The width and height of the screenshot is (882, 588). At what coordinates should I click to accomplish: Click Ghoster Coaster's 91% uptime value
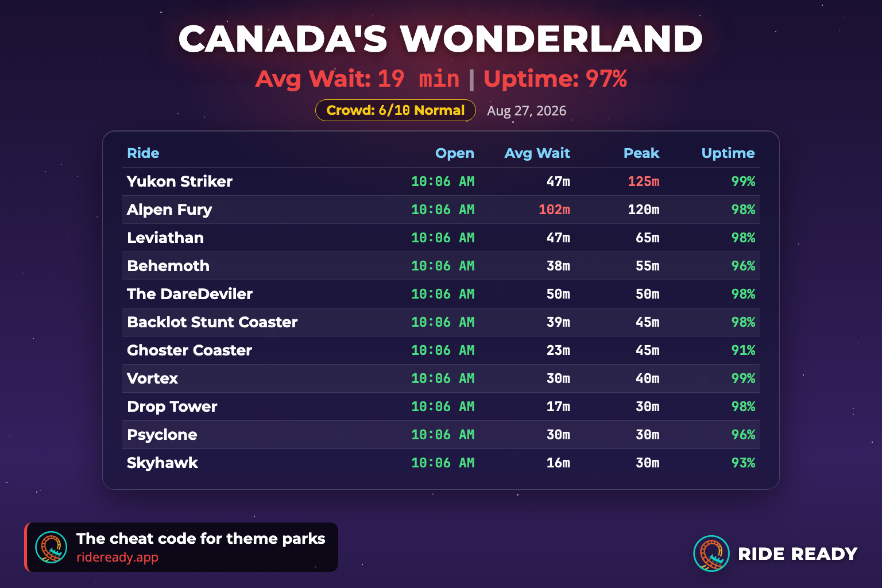coord(743,350)
